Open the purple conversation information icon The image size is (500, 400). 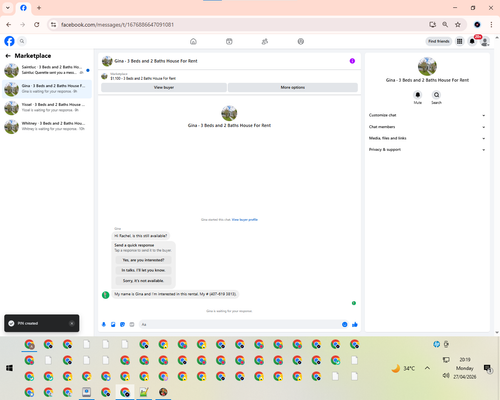tap(352, 61)
